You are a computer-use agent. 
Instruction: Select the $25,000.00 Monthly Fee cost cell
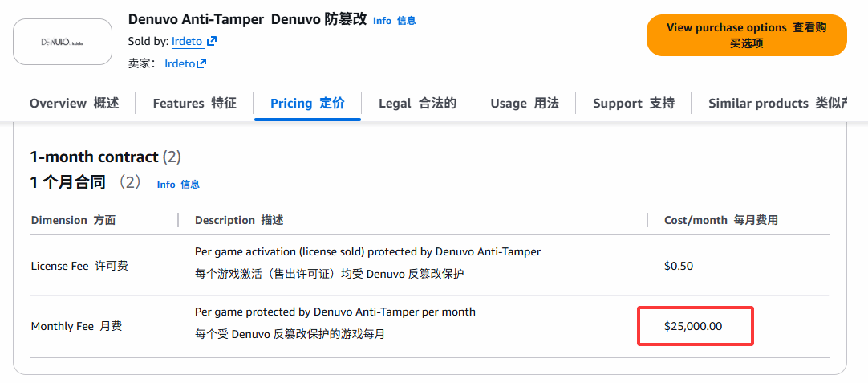click(x=693, y=326)
